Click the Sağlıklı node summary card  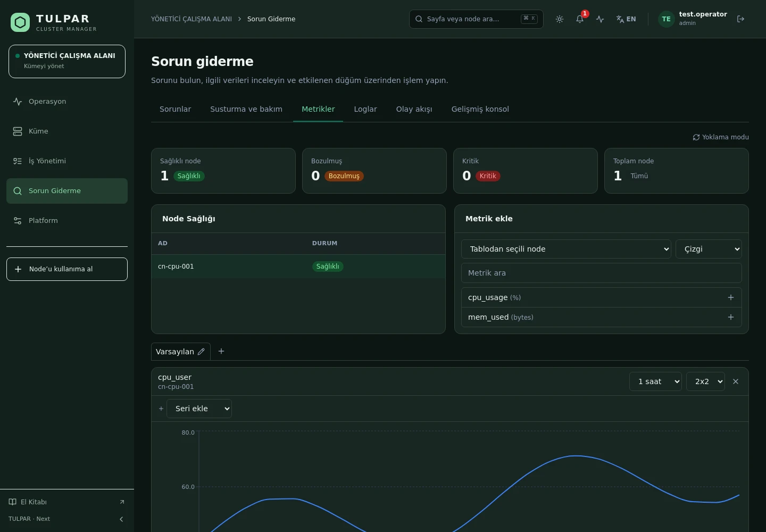click(223, 171)
